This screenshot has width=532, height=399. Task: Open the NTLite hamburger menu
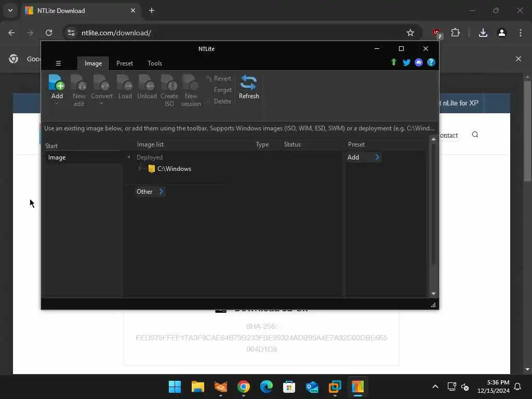pos(58,63)
